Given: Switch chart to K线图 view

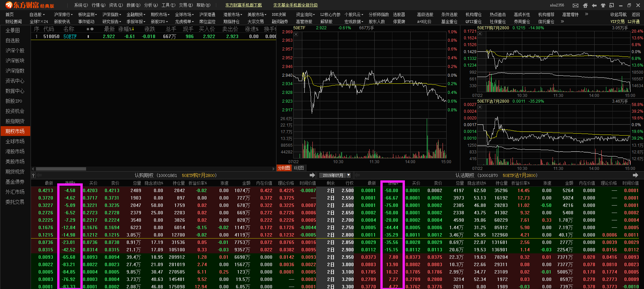Looking at the screenshot, I should [299, 168].
